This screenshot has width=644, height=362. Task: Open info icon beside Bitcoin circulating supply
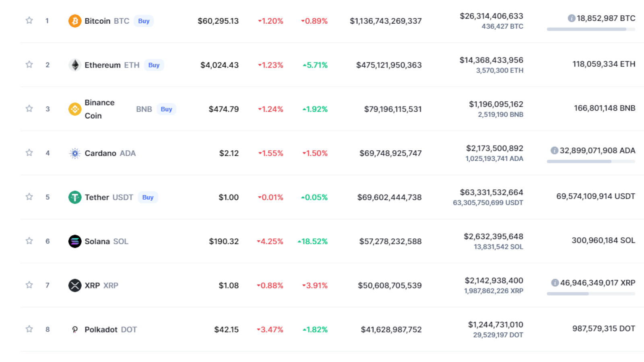tap(571, 18)
